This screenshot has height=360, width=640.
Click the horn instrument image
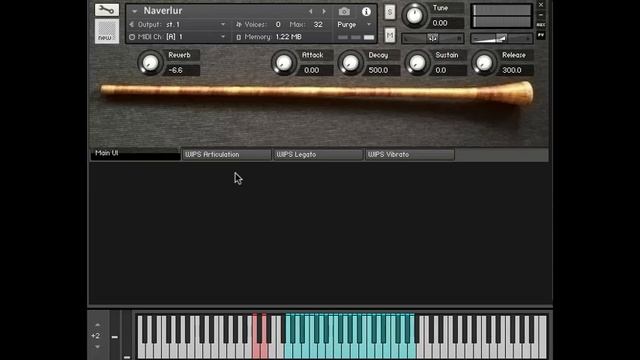pyautogui.click(x=317, y=92)
